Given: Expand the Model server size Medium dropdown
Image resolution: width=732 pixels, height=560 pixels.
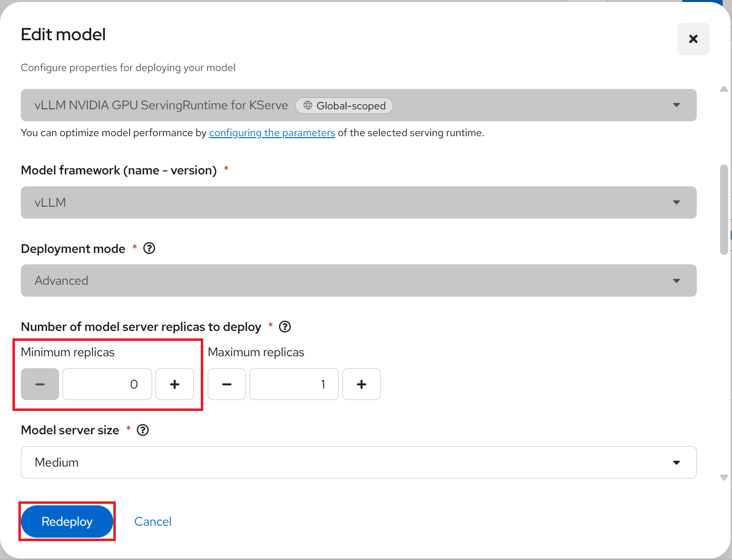Looking at the screenshot, I should [x=358, y=463].
